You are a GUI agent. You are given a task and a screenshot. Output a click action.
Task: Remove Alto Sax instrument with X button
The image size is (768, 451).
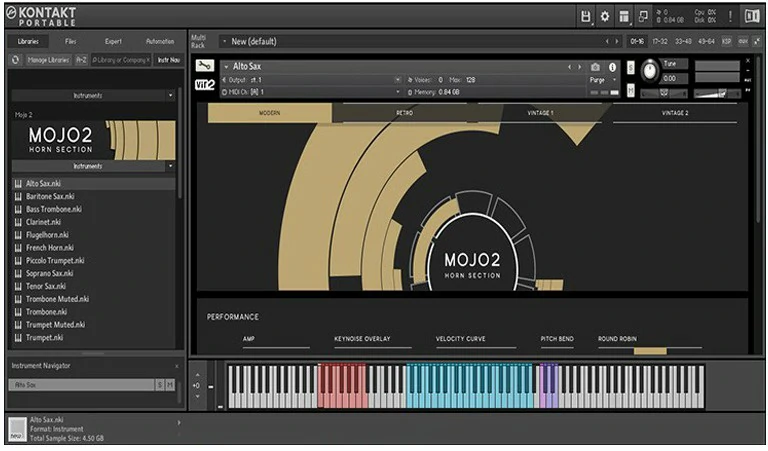coord(748,61)
